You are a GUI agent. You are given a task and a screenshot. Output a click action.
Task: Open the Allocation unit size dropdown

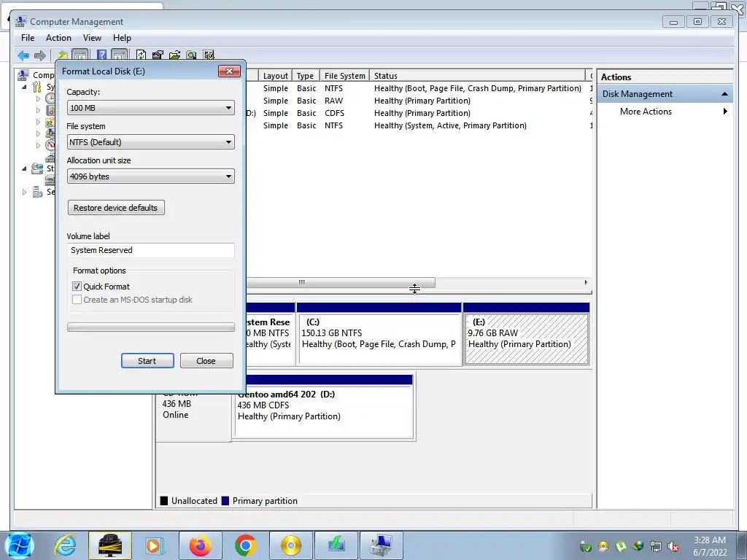(150, 176)
